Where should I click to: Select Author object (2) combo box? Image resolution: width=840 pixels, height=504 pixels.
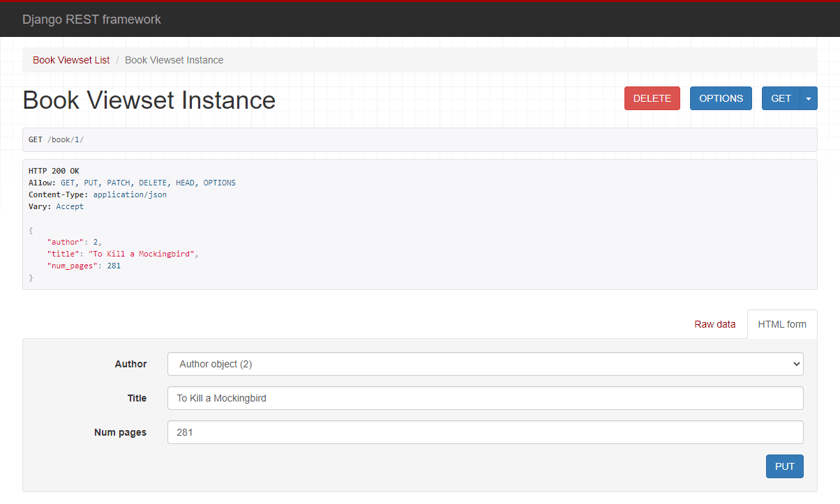[x=486, y=363]
